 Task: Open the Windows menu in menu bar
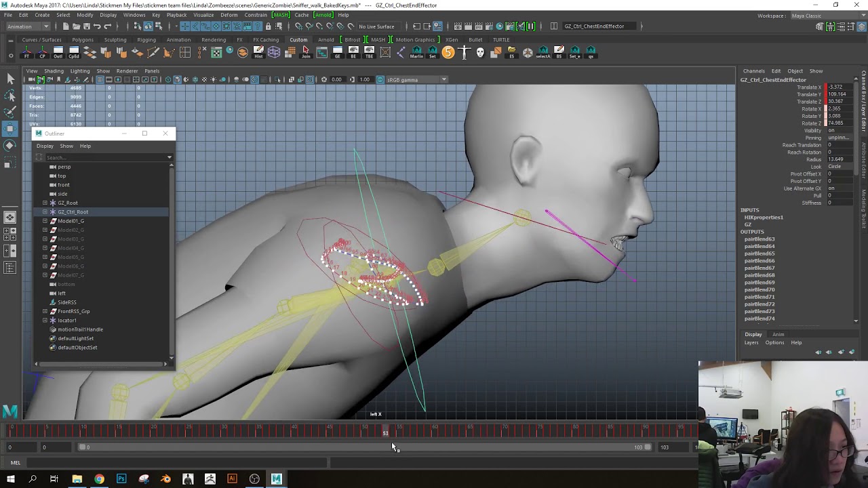pyautogui.click(x=134, y=15)
